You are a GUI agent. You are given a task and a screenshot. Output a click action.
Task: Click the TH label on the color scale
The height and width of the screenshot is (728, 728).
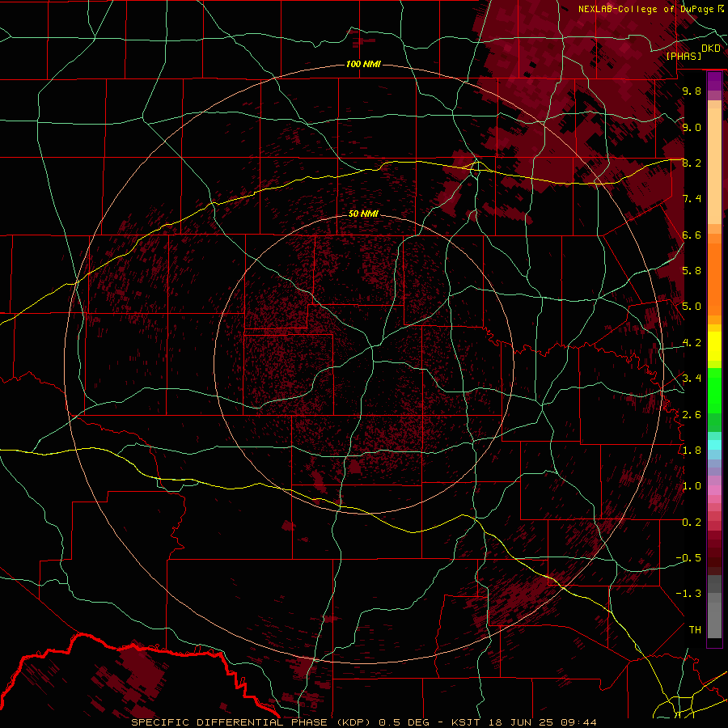[x=695, y=629]
